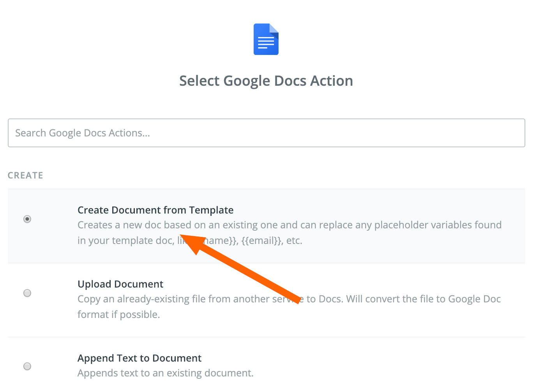The width and height of the screenshot is (537, 392).
Task: Click the blue Google Docs icon
Action: pos(266,39)
